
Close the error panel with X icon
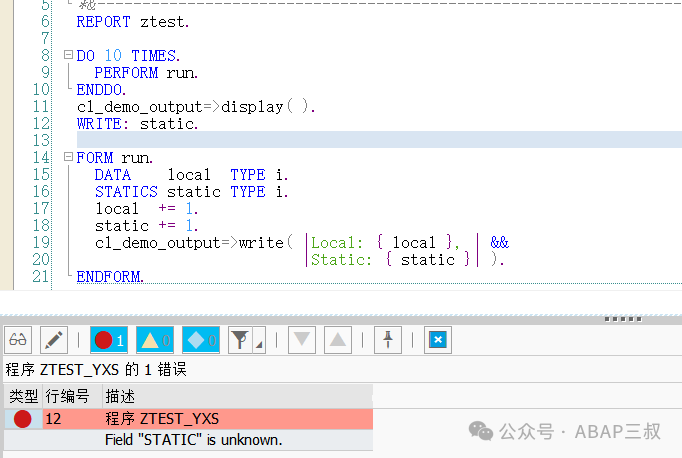[438, 340]
